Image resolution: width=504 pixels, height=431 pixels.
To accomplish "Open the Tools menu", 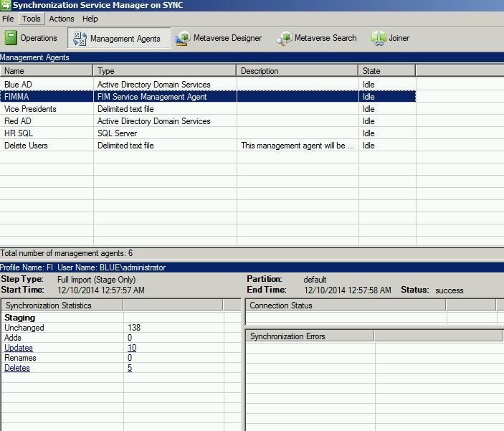I will pyautogui.click(x=32, y=19).
